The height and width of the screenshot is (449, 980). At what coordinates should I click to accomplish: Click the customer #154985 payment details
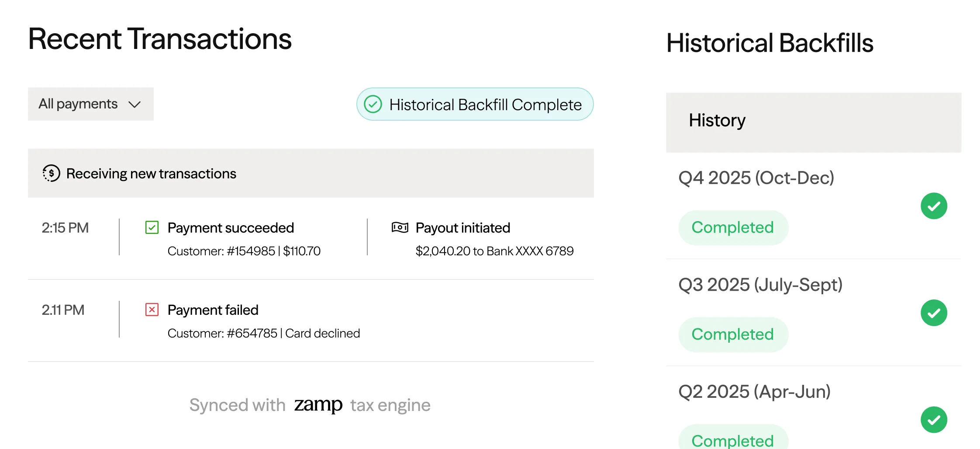pyautogui.click(x=244, y=251)
